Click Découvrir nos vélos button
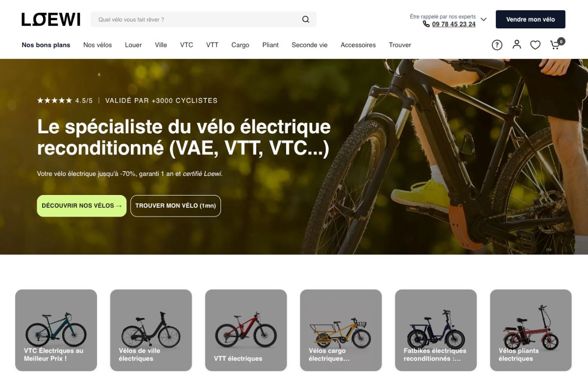This screenshot has width=588, height=392. pyautogui.click(x=82, y=206)
